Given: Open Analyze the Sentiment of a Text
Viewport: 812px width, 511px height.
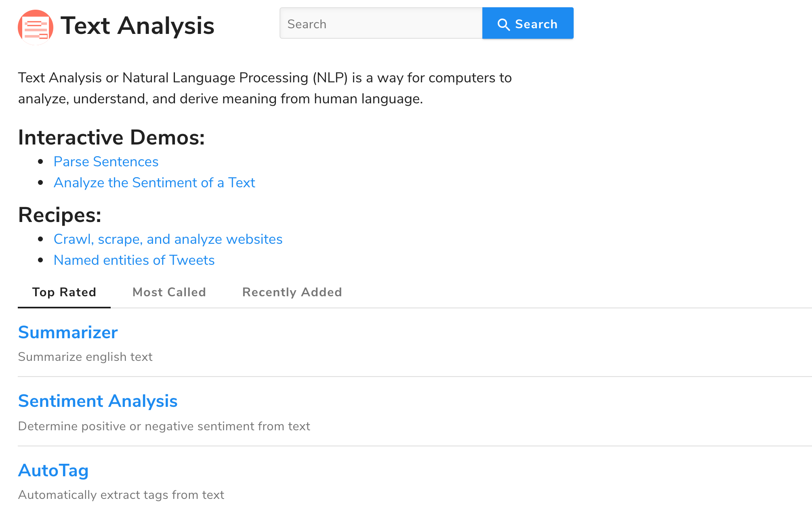Looking at the screenshot, I should click(154, 182).
